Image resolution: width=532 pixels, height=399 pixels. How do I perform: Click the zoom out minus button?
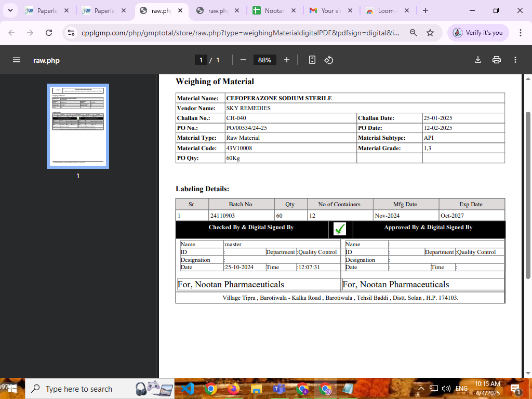coord(243,60)
